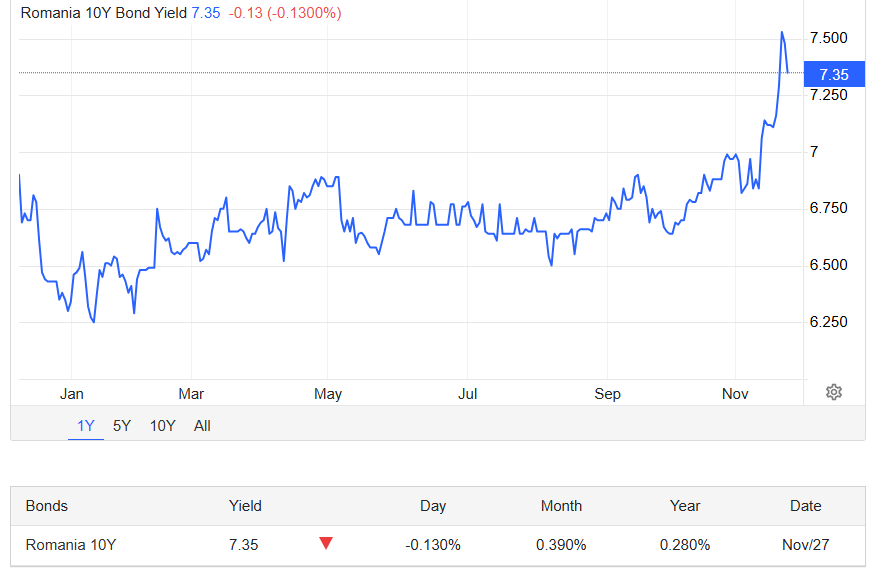Open the Romania 10Y bond link

[71, 545]
